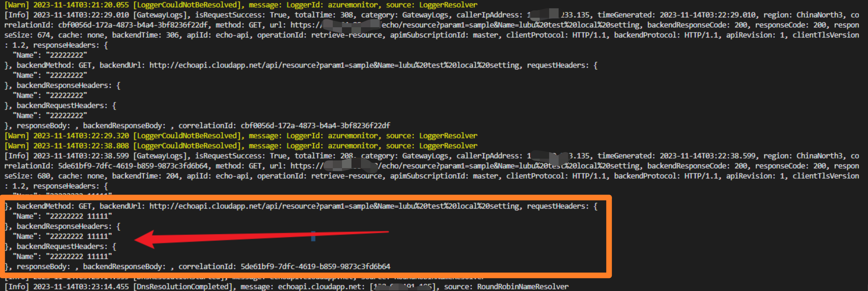Viewport: 868px width, 291px height.
Task: Click the first backendUrl echoapi.cloudapp.net link
Action: pyautogui.click(x=334, y=65)
